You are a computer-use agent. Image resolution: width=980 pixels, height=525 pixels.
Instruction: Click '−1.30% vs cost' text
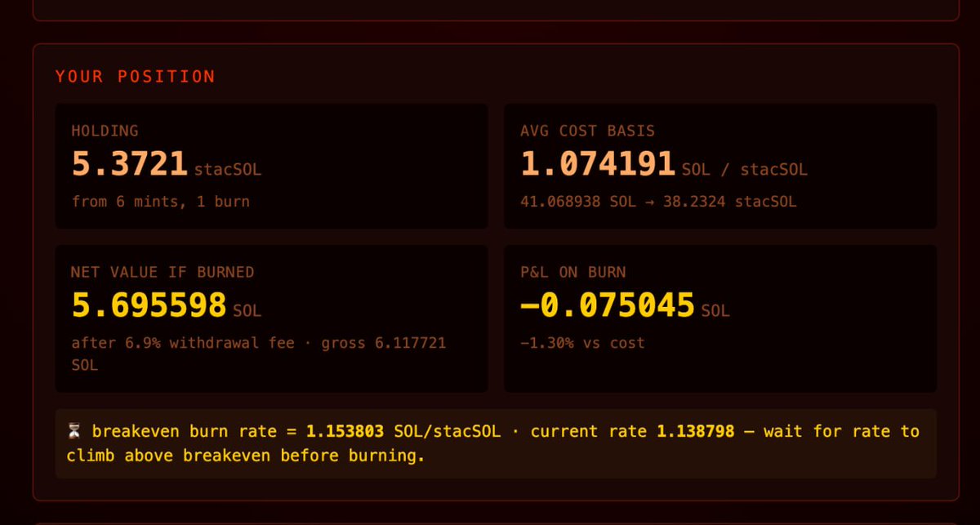(582, 343)
